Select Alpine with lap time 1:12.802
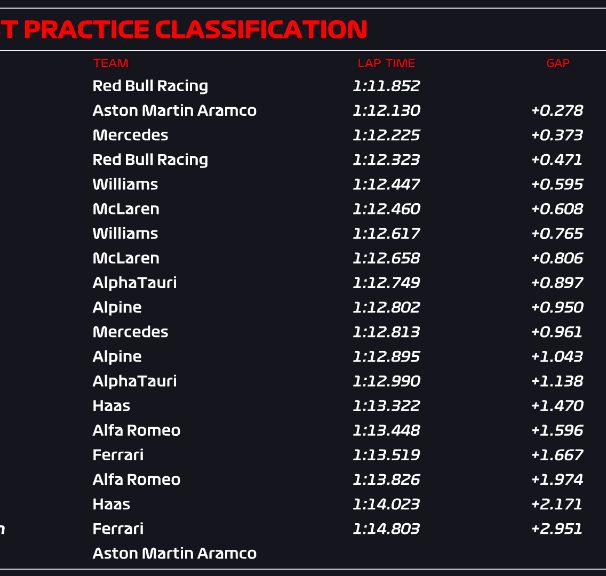 tap(303, 307)
